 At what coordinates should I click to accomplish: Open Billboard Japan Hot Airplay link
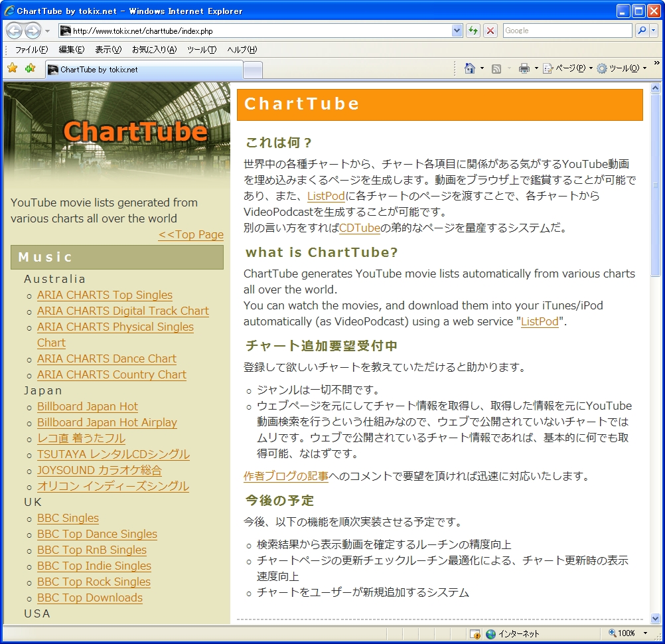(108, 422)
